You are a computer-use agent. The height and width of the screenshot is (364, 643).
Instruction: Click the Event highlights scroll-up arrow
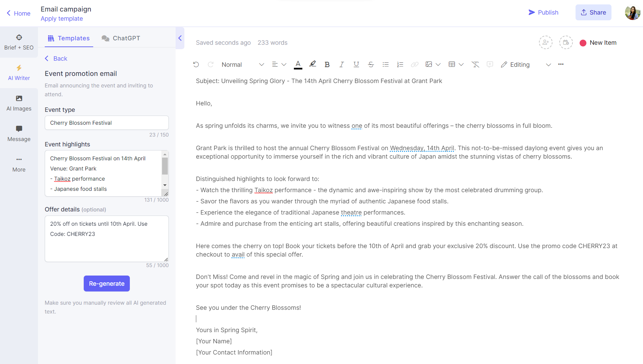tap(165, 154)
